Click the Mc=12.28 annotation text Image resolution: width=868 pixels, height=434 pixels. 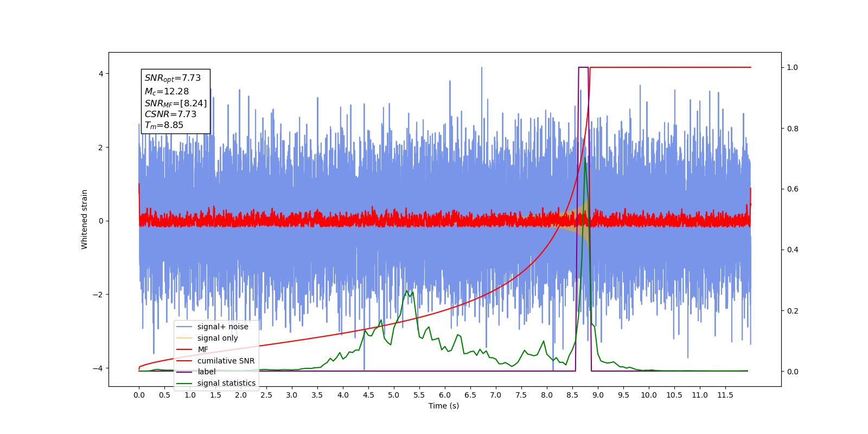coord(167,92)
